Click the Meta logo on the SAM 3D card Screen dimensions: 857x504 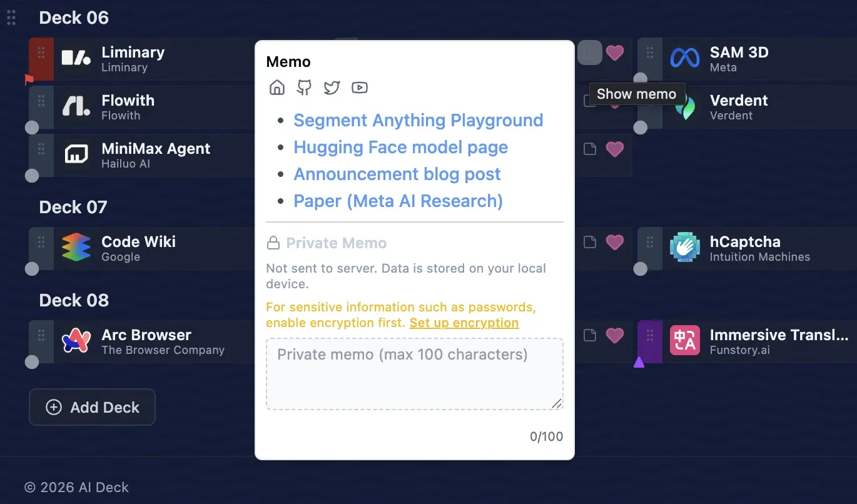coord(685,59)
